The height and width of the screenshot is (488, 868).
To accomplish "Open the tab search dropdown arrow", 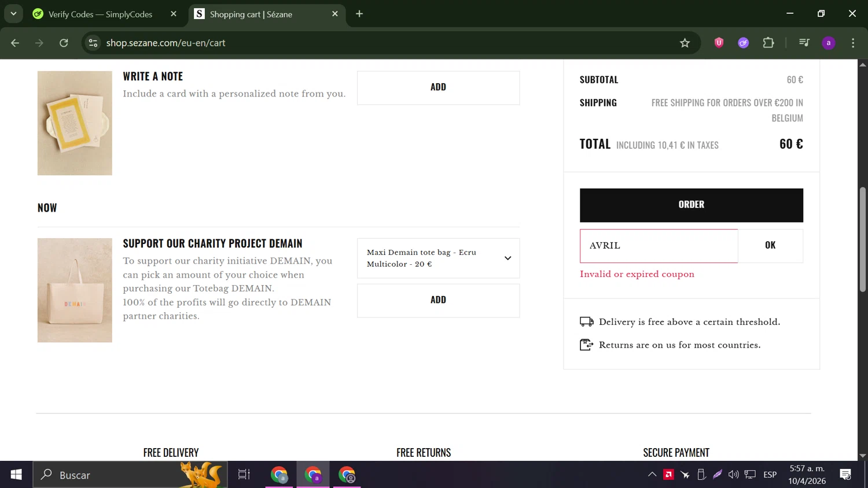I will coord(13,14).
